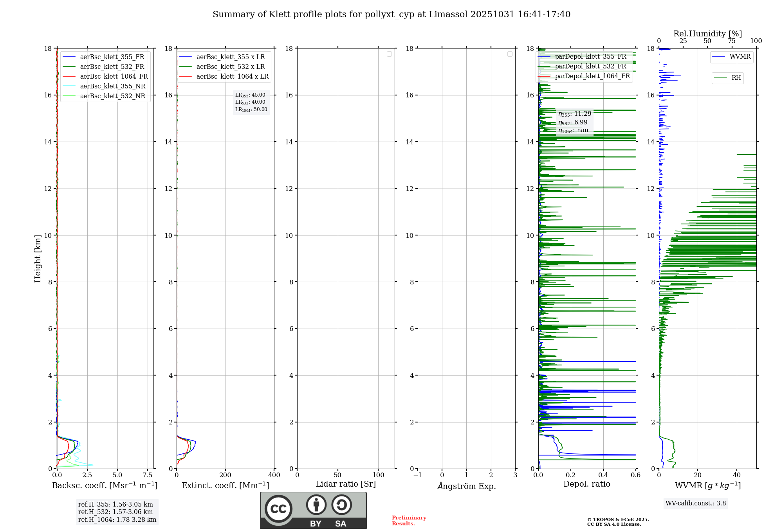Click the aerBsc_klett_532_NR legend entry
Image resolution: width=783 pixels, height=532 pixels.
(x=112, y=96)
